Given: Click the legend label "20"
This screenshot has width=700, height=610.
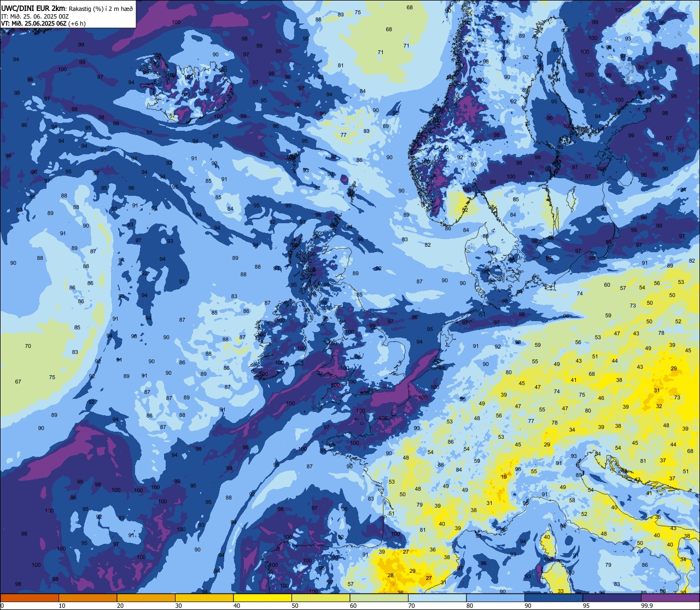Looking at the screenshot, I should [x=120, y=606].
